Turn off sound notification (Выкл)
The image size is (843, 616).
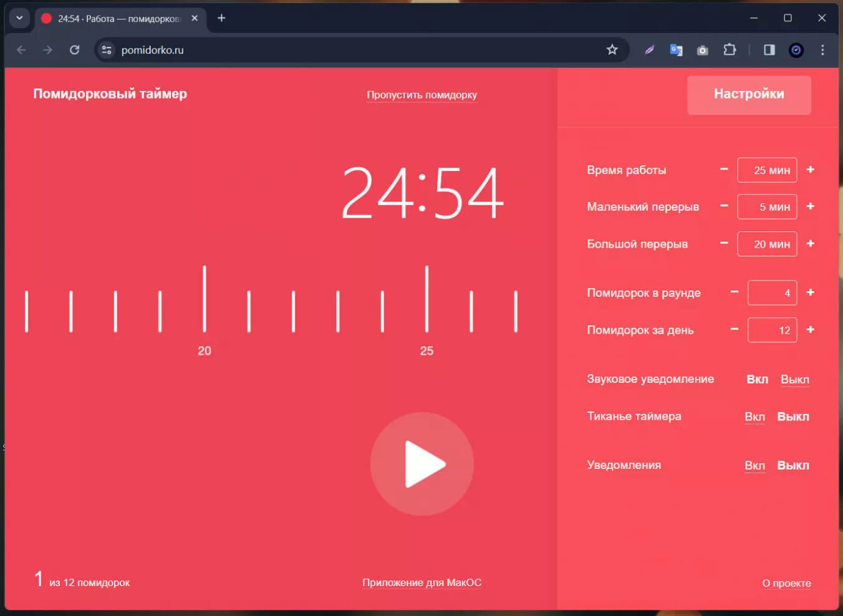[x=795, y=379]
